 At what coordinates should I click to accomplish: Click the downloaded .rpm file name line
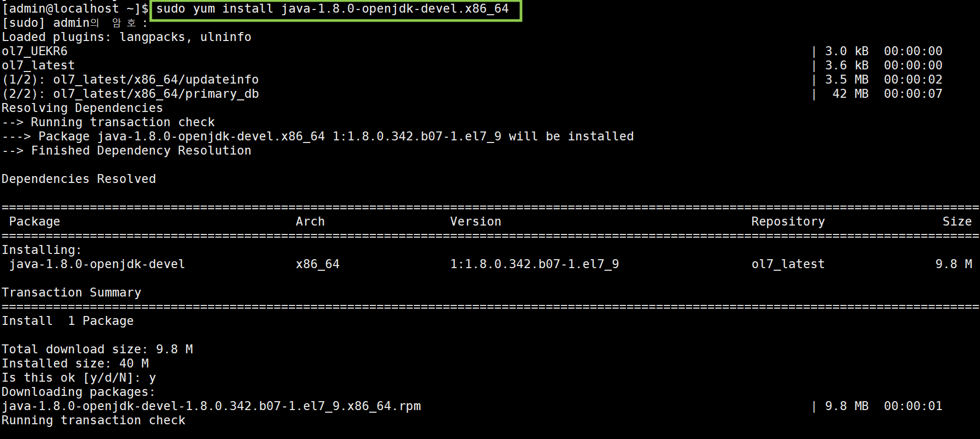click(x=211, y=406)
